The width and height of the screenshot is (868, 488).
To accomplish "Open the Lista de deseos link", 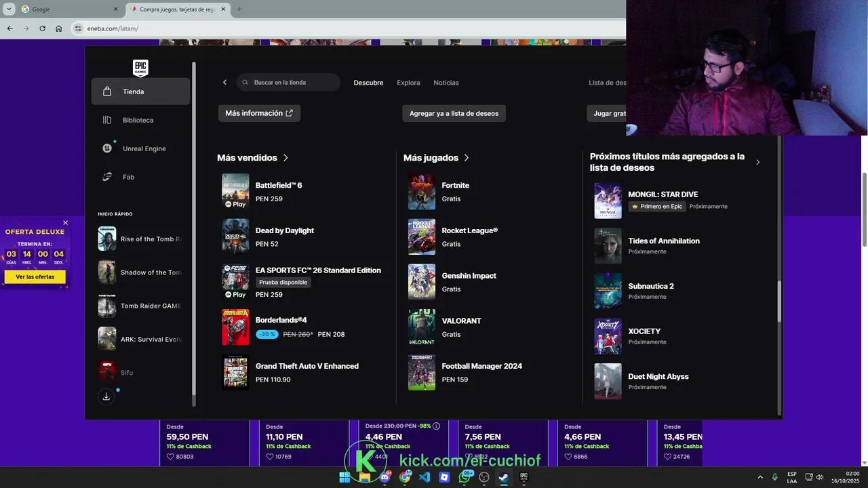I will [x=608, y=83].
